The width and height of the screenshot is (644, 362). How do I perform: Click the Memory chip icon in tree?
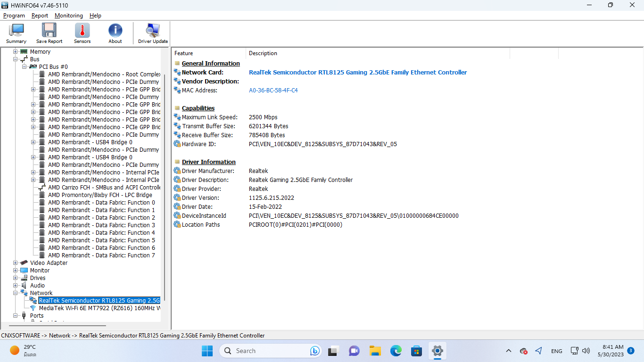point(24,52)
